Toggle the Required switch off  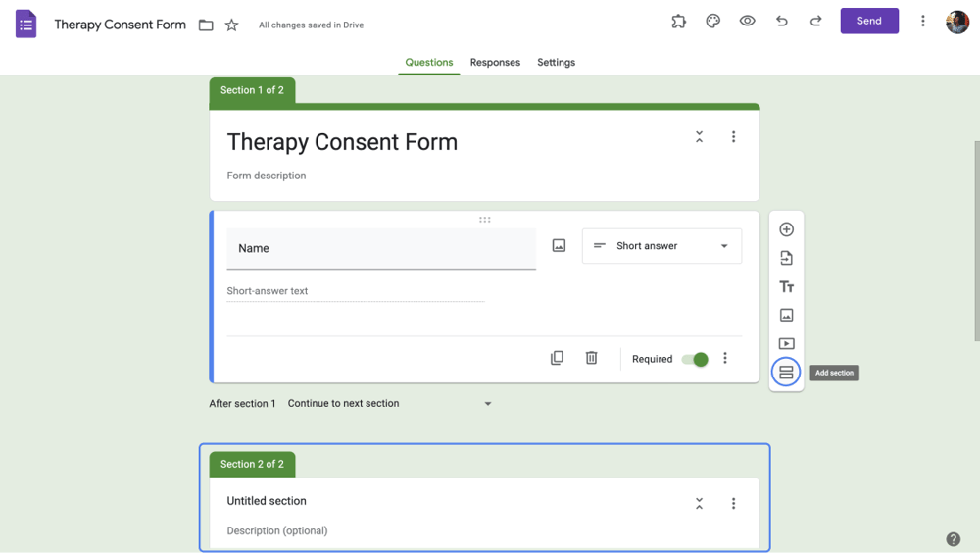pos(695,359)
